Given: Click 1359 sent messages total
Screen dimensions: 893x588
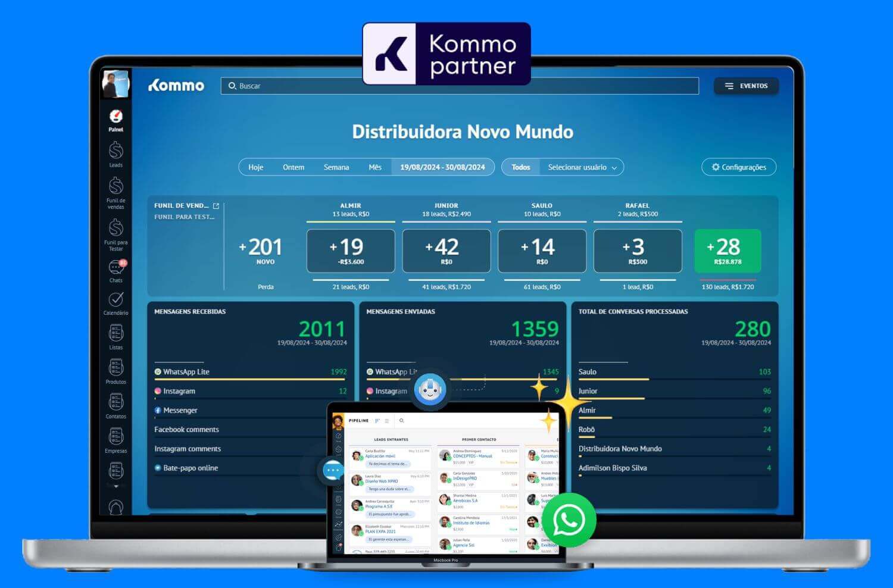Looking at the screenshot, I should pos(535,329).
